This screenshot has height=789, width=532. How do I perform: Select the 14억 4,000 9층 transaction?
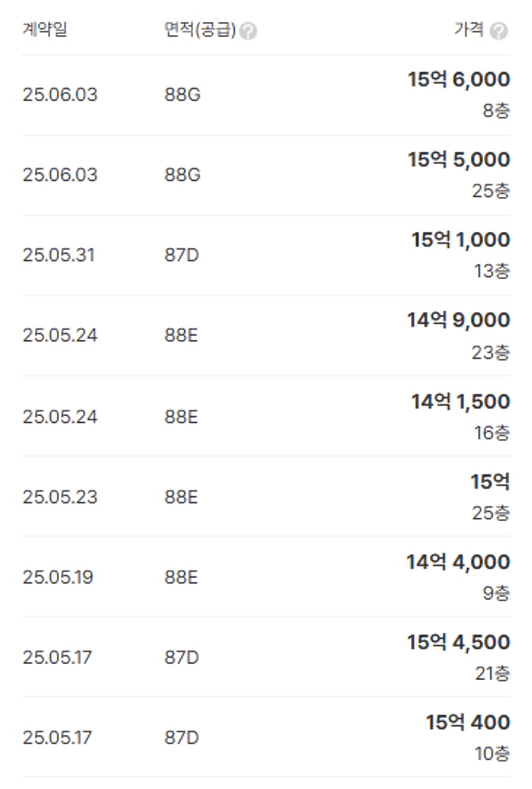click(x=266, y=577)
